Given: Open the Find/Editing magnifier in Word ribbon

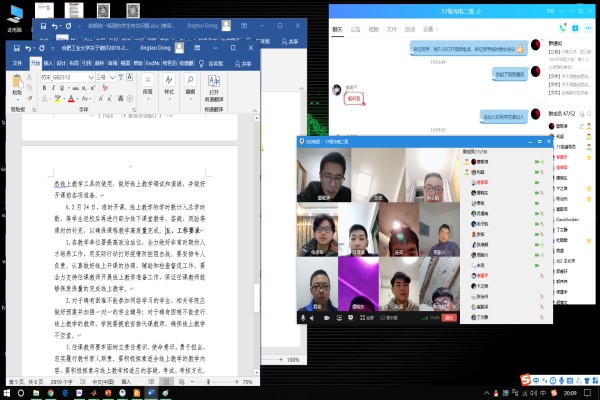Looking at the screenshot, I should tap(190, 80).
